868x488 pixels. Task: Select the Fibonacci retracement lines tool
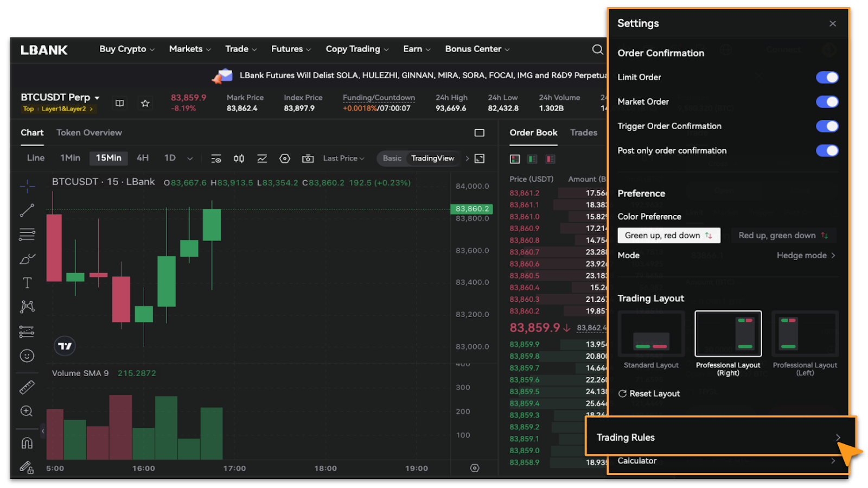(x=27, y=235)
